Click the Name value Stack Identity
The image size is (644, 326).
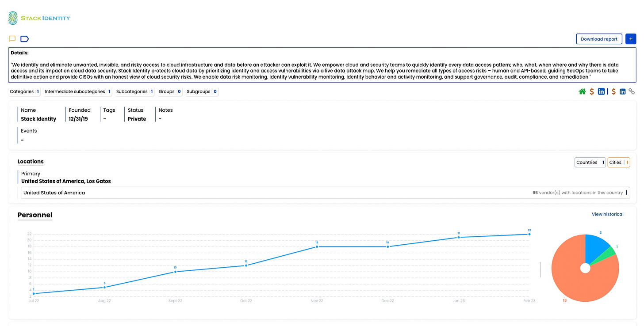click(38, 119)
